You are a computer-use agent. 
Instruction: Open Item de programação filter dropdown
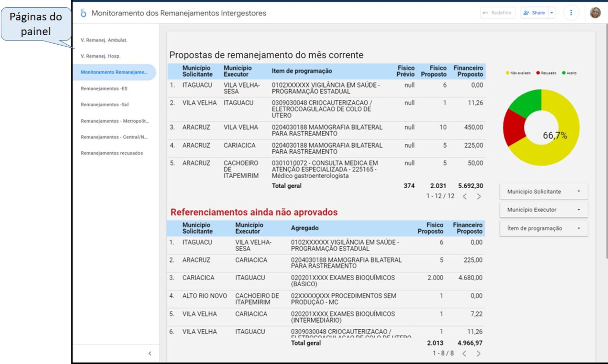pyautogui.click(x=544, y=228)
